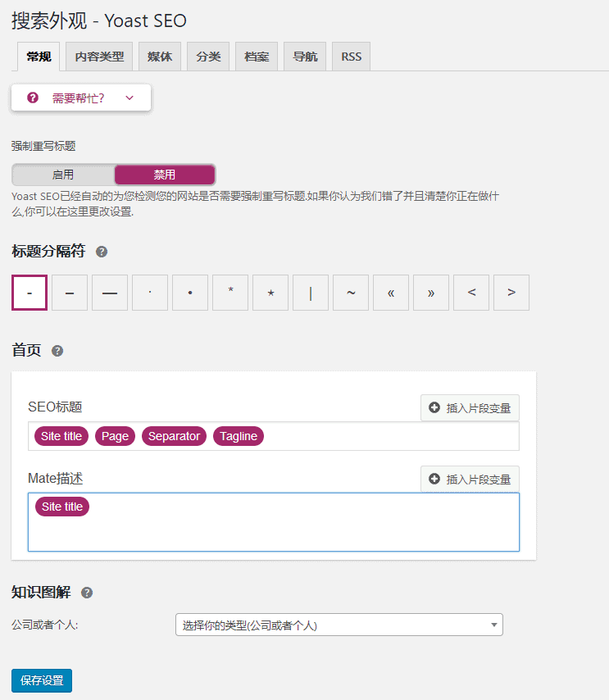Open help icon next to 标题分隔符
The width and height of the screenshot is (609, 700).
pyautogui.click(x=102, y=252)
